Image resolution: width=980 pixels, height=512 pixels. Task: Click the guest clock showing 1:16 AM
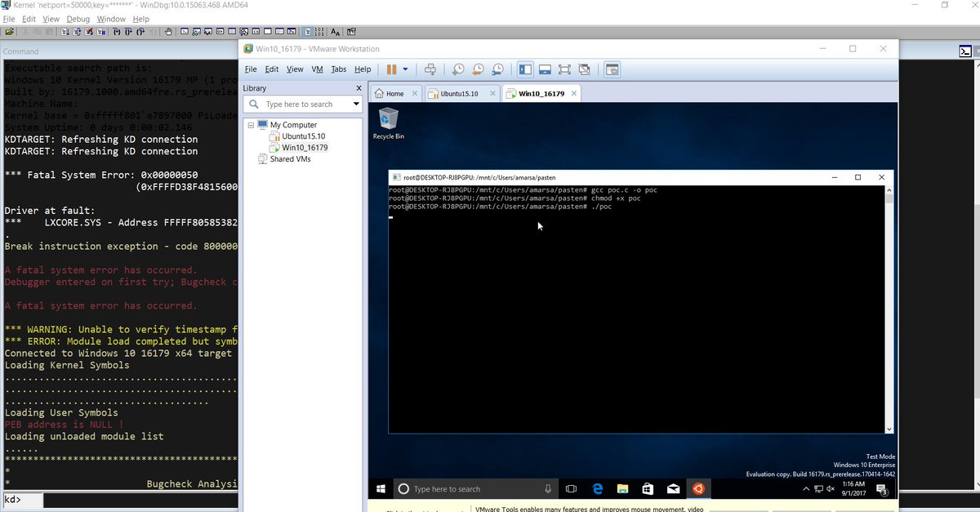pos(854,489)
